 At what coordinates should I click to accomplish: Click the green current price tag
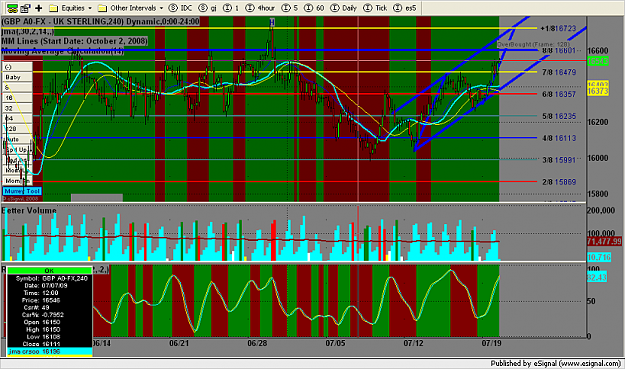click(x=598, y=61)
